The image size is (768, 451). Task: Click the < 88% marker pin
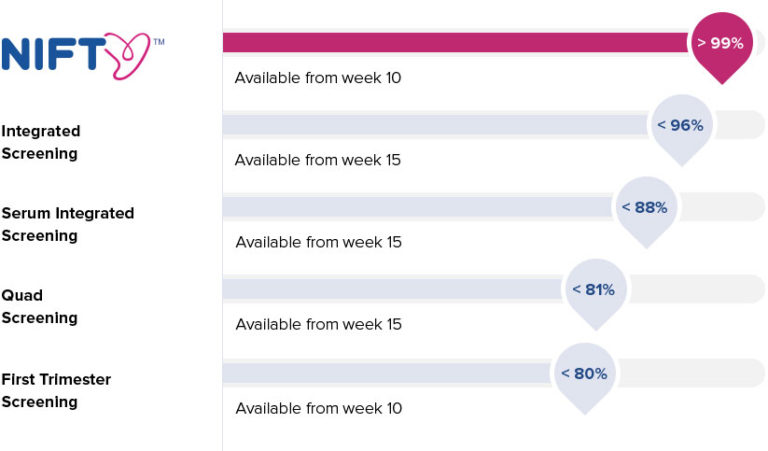point(644,208)
